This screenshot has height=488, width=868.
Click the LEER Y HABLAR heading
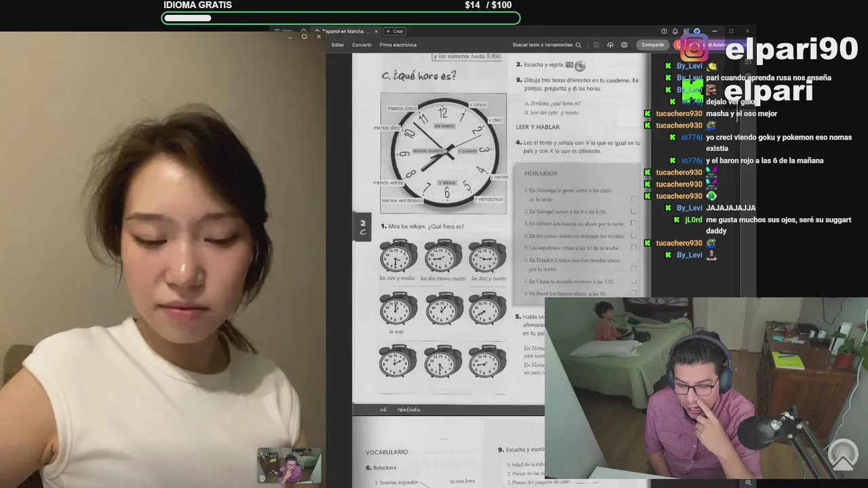[538, 127]
